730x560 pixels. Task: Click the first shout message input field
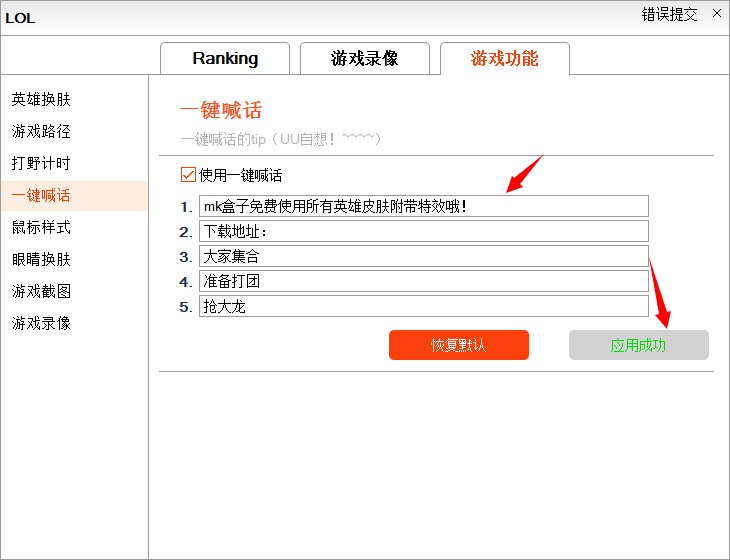point(423,207)
